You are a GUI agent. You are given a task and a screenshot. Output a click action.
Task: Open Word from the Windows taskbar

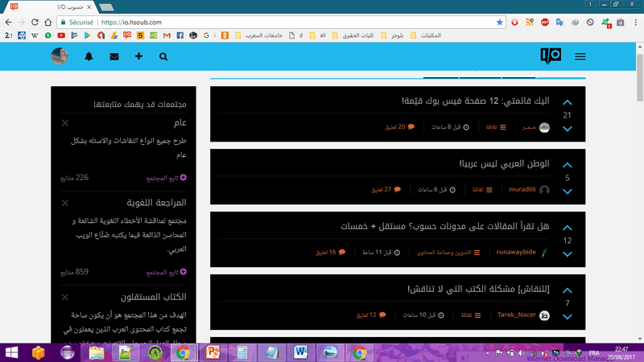click(x=300, y=352)
